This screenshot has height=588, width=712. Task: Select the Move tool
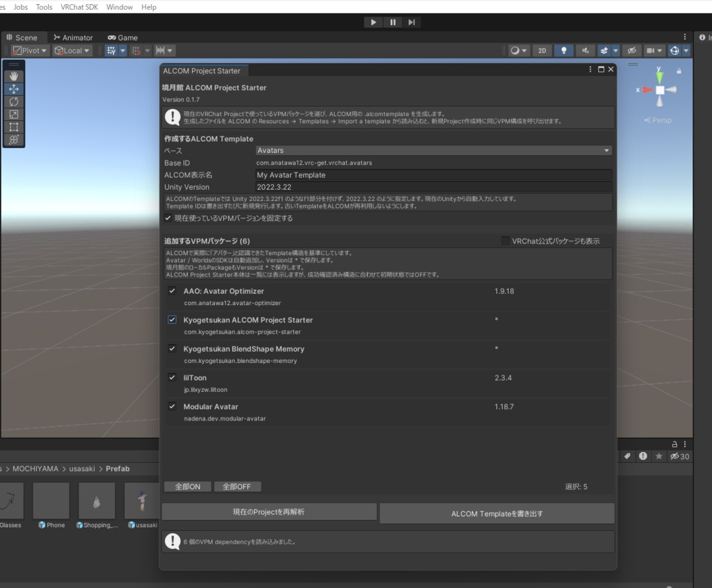point(14,89)
